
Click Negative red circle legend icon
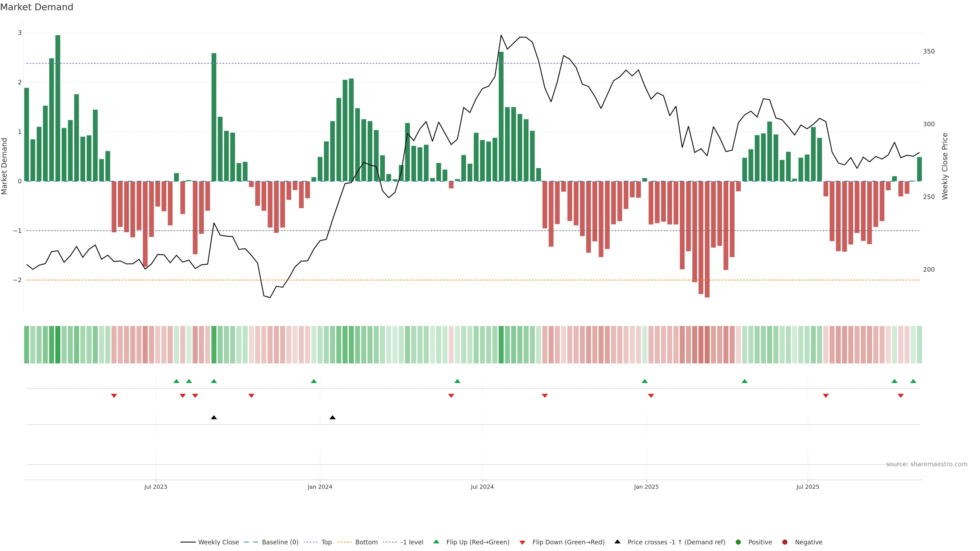[785, 542]
